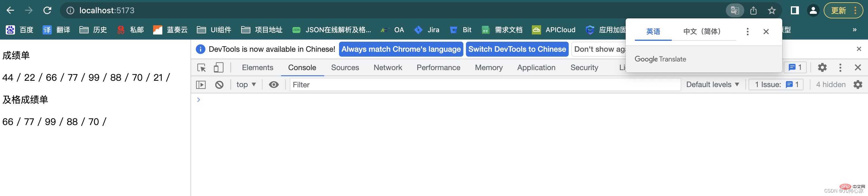Open DevTools customize menu dots
The height and width of the screenshot is (196, 868).
840,68
